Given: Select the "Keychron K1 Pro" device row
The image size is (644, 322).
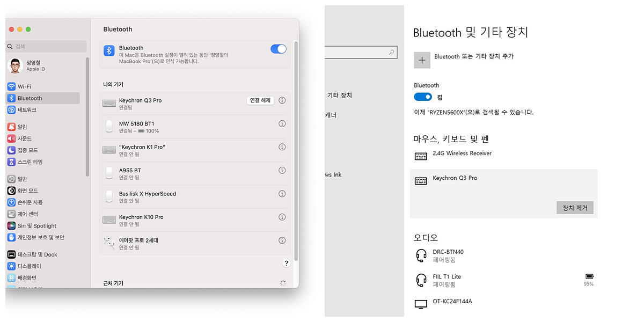Looking at the screenshot, I should [x=195, y=150].
